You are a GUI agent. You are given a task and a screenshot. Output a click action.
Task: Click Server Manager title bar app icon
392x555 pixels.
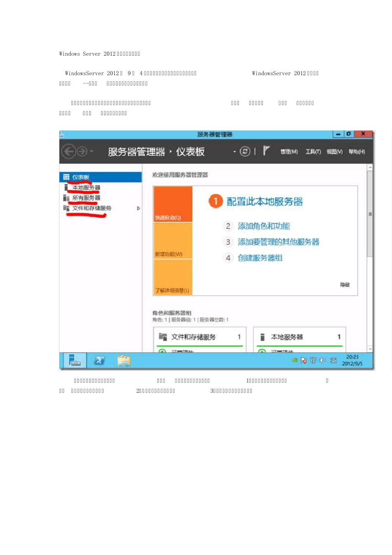click(61, 134)
